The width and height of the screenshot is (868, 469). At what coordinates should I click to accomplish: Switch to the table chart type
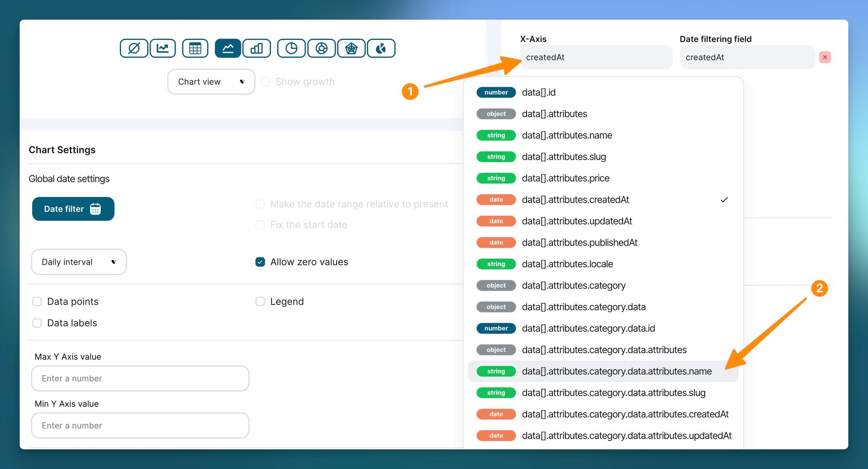195,48
